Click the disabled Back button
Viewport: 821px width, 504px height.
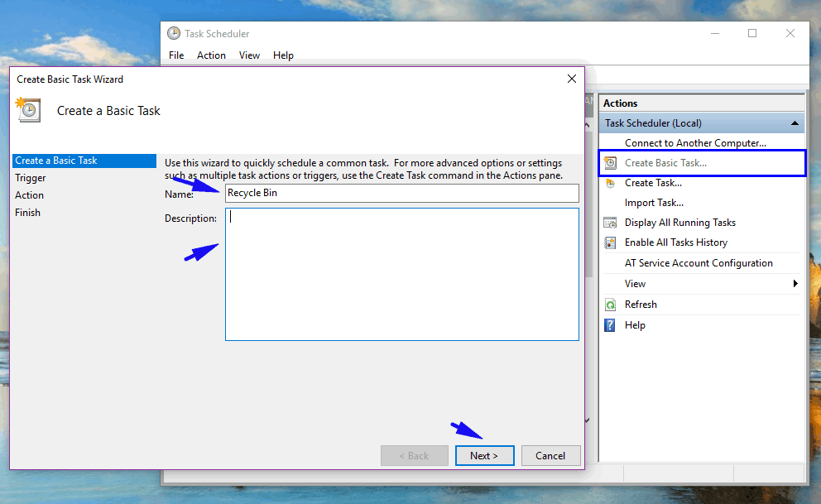pyautogui.click(x=414, y=456)
